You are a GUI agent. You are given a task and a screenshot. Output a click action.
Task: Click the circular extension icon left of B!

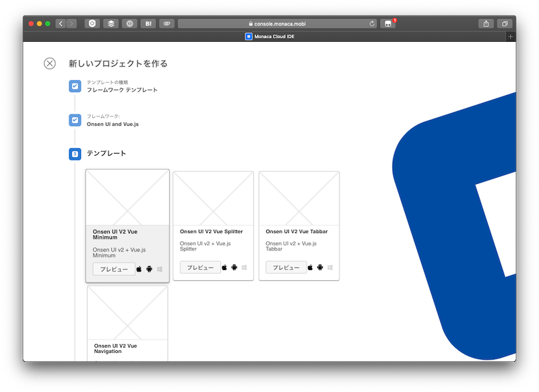(129, 24)
